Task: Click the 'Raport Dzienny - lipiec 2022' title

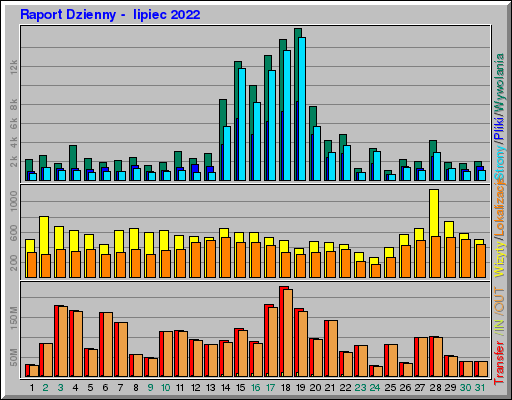Action: pyautogui.click(x=110, y=15)
